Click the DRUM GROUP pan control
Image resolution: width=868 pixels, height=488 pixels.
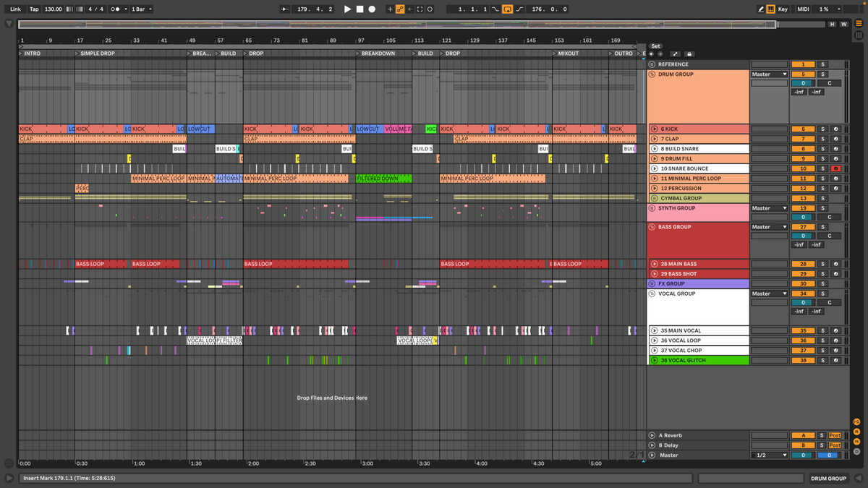(x=829, y=83)
